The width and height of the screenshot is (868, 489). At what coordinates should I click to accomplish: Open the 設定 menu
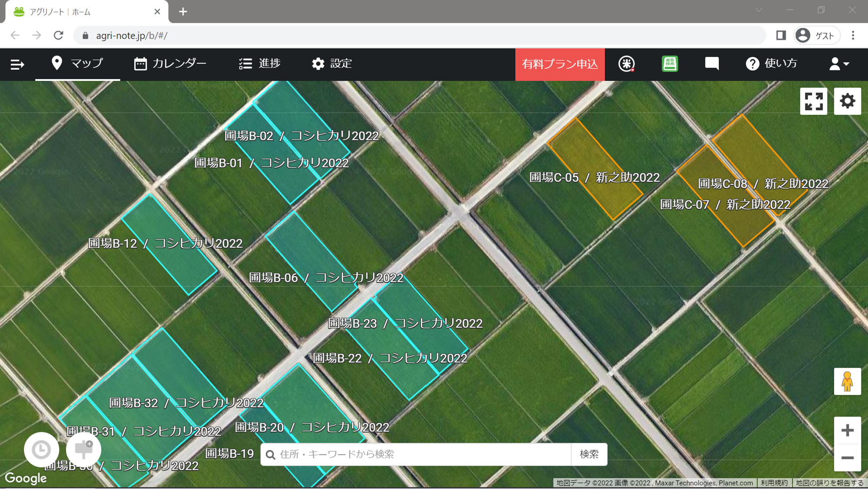coord(332,63)
